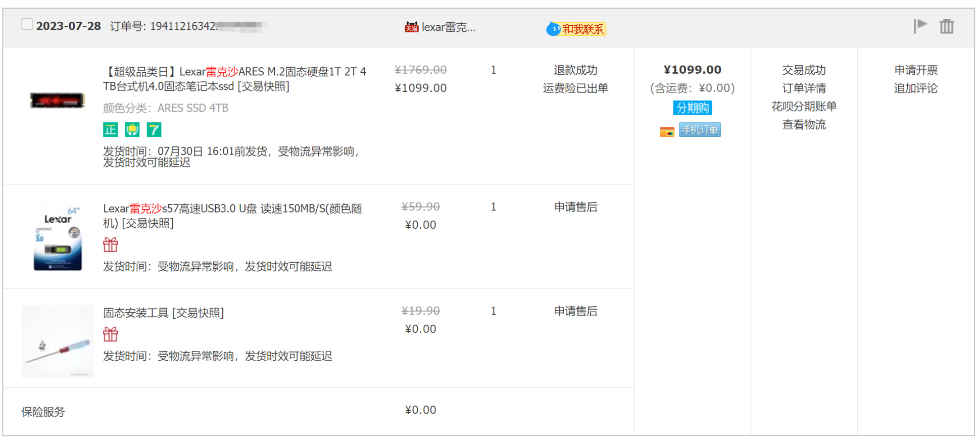This screenshot has width=980, height=442.
Task: Open chat via blue Wangwang icon
Action: [x=553, y=29]
